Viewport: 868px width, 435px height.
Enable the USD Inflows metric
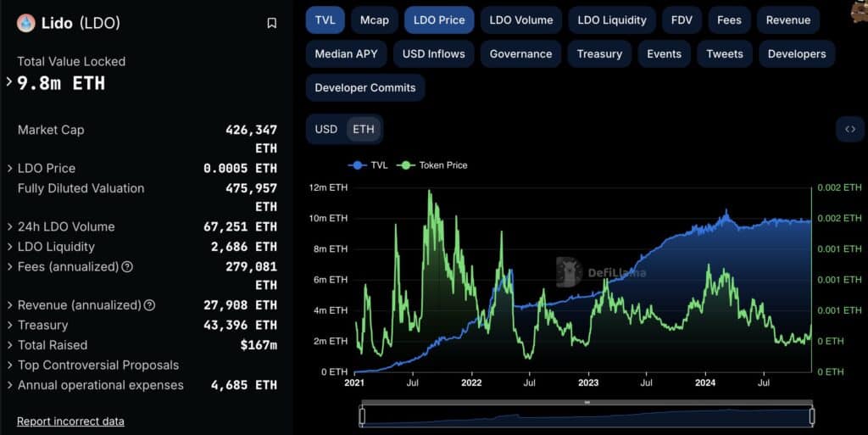[x=433, y=53]
